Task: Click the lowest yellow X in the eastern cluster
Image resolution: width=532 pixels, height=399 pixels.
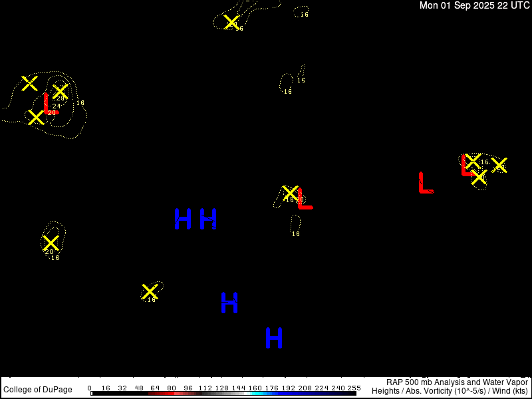Action: 479,177
